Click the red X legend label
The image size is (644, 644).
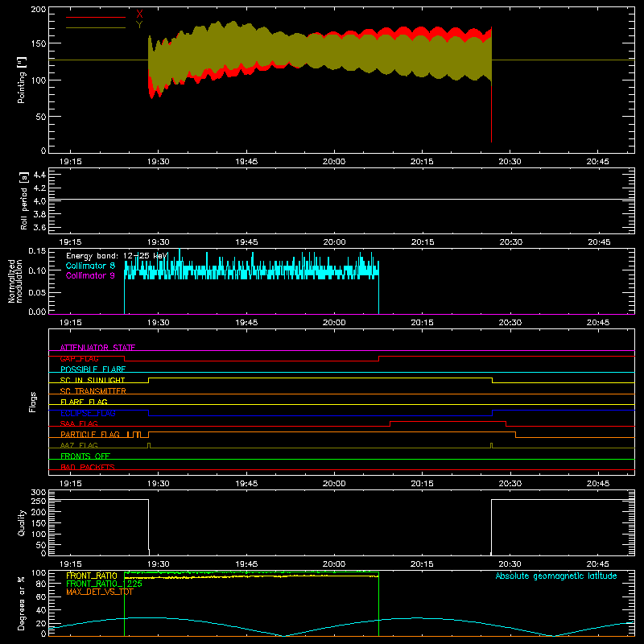point(139,14)
